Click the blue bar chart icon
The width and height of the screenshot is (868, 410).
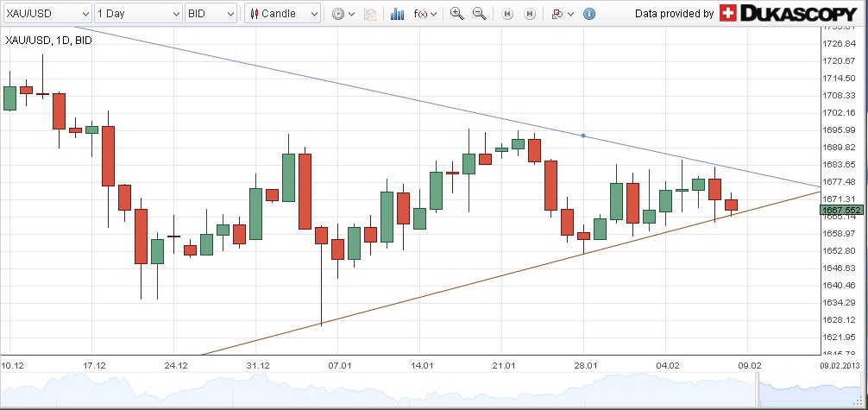pos(397,14)
